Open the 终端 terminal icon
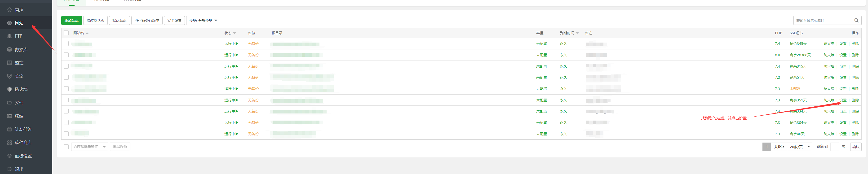 pos(9,116)
